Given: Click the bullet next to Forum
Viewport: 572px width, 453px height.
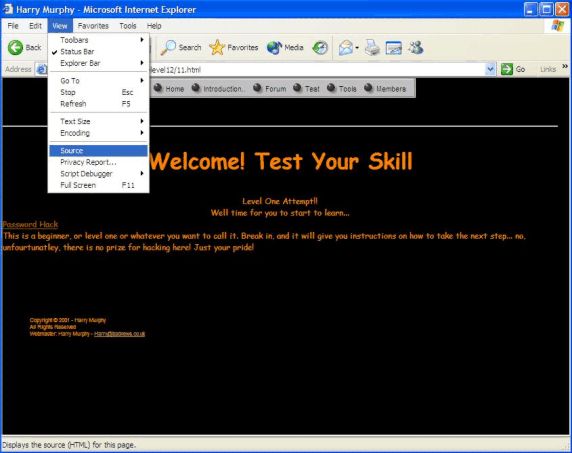Looking at the screenshot, I should [257, 88].
